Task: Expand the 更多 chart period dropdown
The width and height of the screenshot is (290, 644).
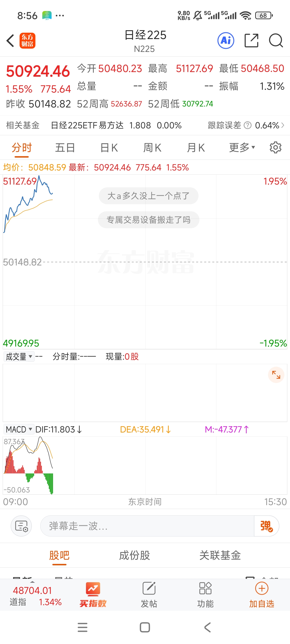Action: click(242, 148)
